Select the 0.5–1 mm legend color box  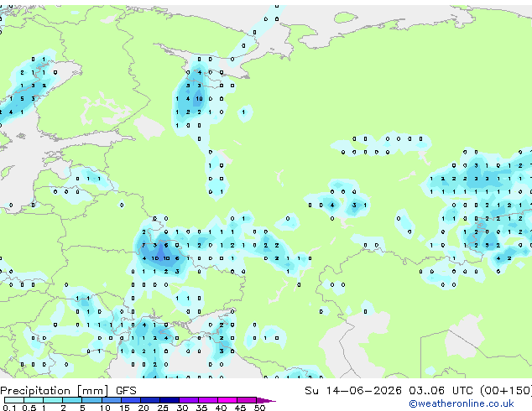tap(34, 400)
